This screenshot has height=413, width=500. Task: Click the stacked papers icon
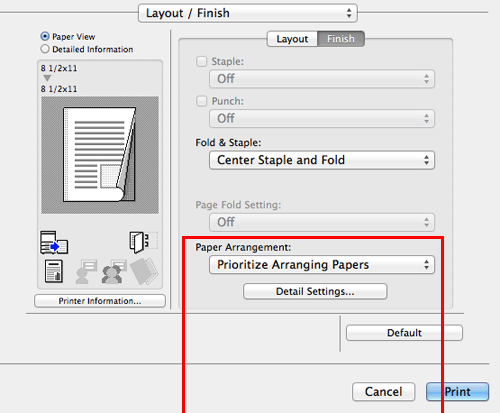144,271
